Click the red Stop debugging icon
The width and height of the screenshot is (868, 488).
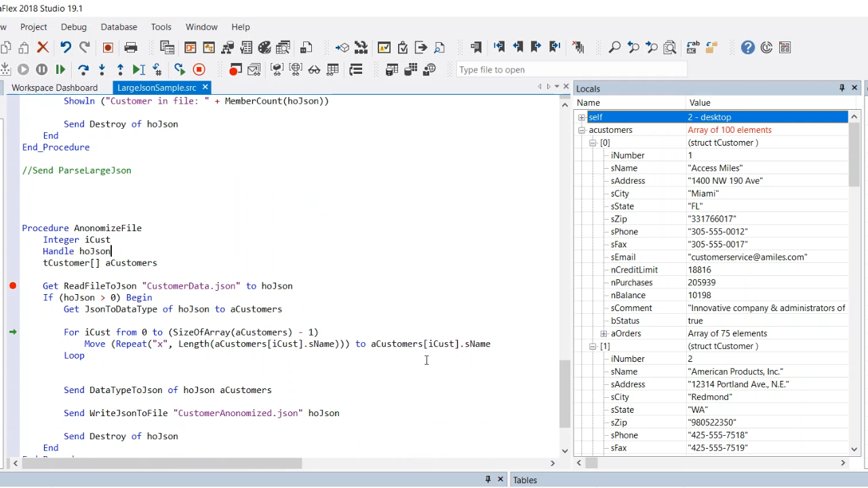tap(199, 69)
